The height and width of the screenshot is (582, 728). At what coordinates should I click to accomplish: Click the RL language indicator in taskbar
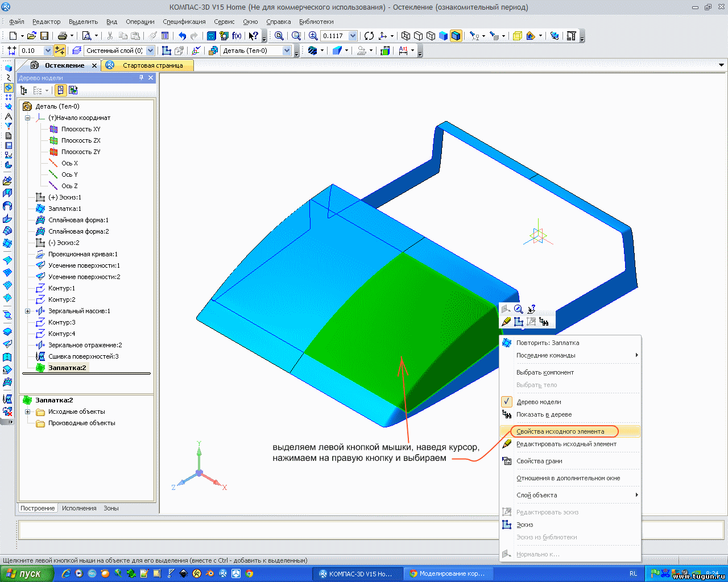[633, 573]
